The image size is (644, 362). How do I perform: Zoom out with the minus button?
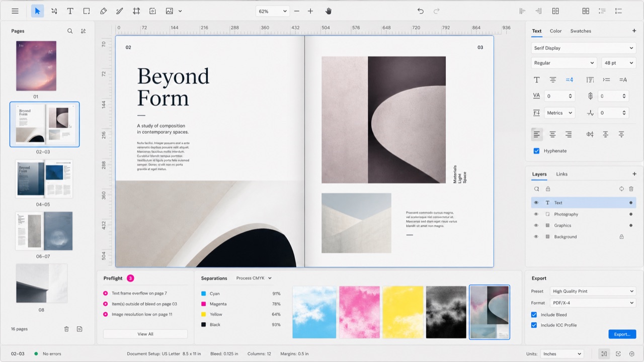coord(297,11)
